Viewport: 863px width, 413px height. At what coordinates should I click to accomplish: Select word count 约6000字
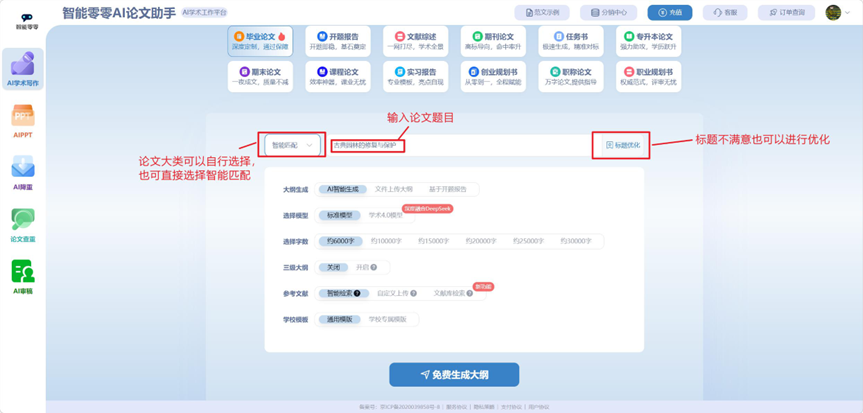tap(341, 241)
